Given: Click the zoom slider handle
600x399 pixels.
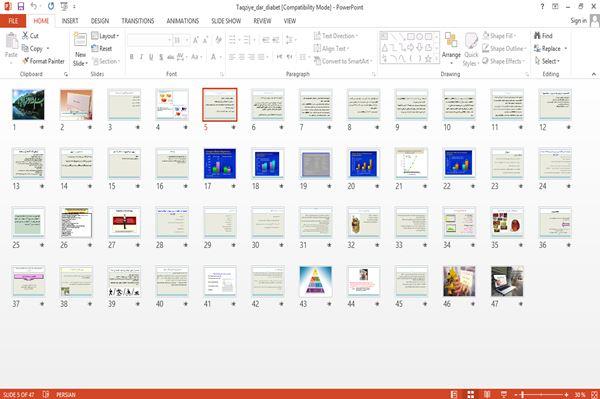Looking at the screenshot, I should click(523, 394).
